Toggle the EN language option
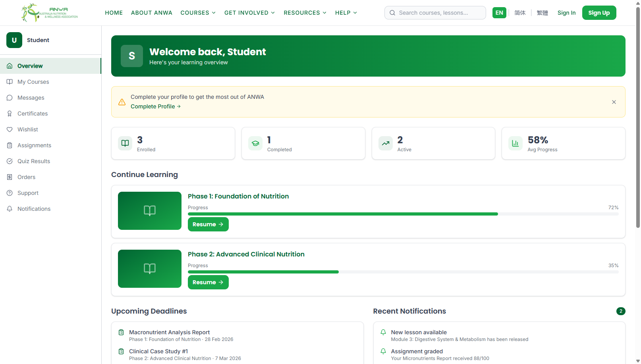 coord(499,12)
